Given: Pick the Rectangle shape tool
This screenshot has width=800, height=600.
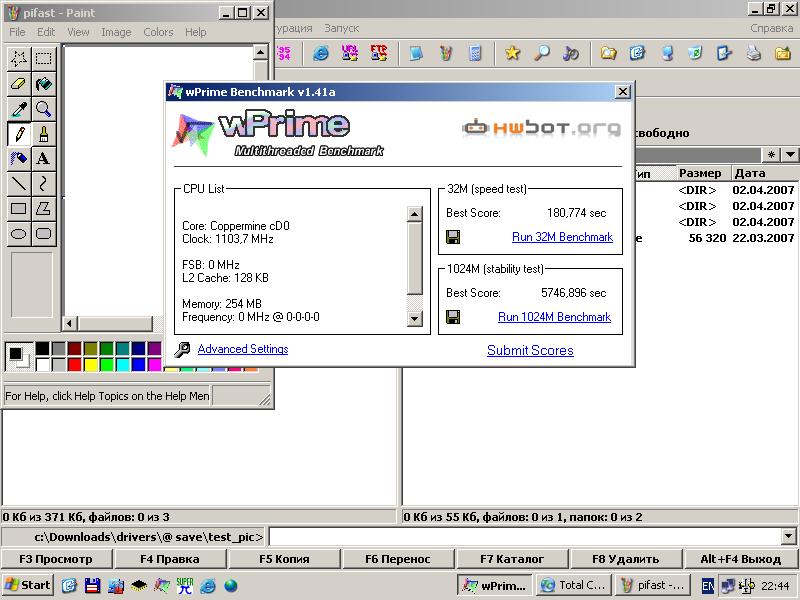Looking at the screenshot, I should pyautogui.click(x=19, y=208).
